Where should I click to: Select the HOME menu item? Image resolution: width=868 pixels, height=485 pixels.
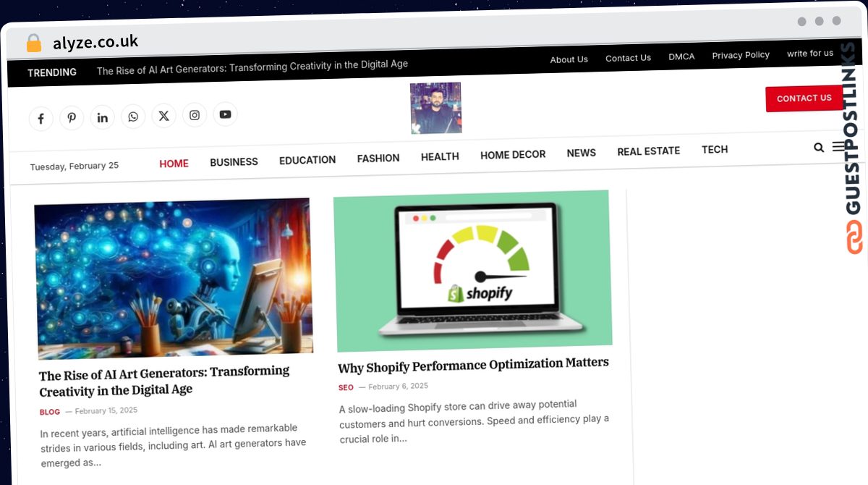tap(174, 164)
